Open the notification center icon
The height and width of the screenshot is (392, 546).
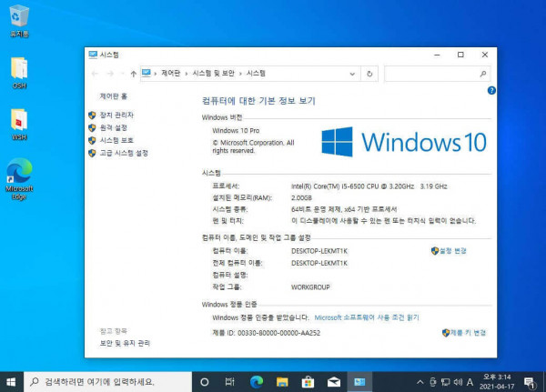point(530,383)
